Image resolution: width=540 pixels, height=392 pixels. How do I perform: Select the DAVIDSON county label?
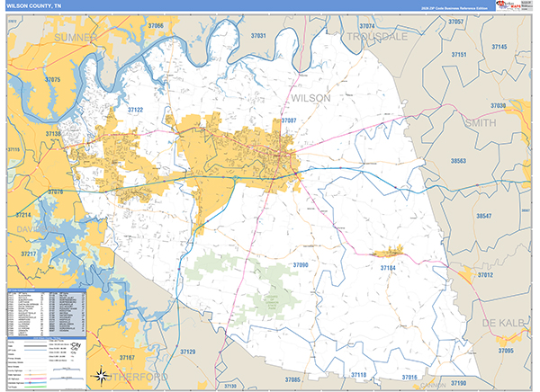click(x=37, y=229)
